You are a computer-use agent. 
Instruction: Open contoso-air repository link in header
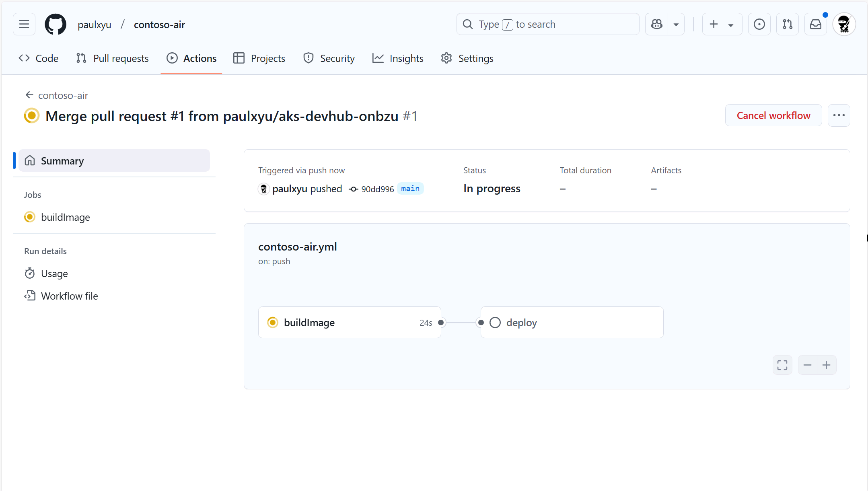[x=159, y=25]
